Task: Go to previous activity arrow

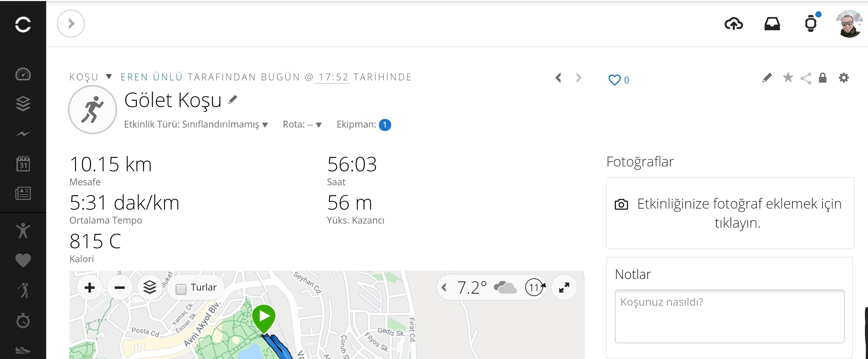Action: pyautogui.click(x=558, y=78)
